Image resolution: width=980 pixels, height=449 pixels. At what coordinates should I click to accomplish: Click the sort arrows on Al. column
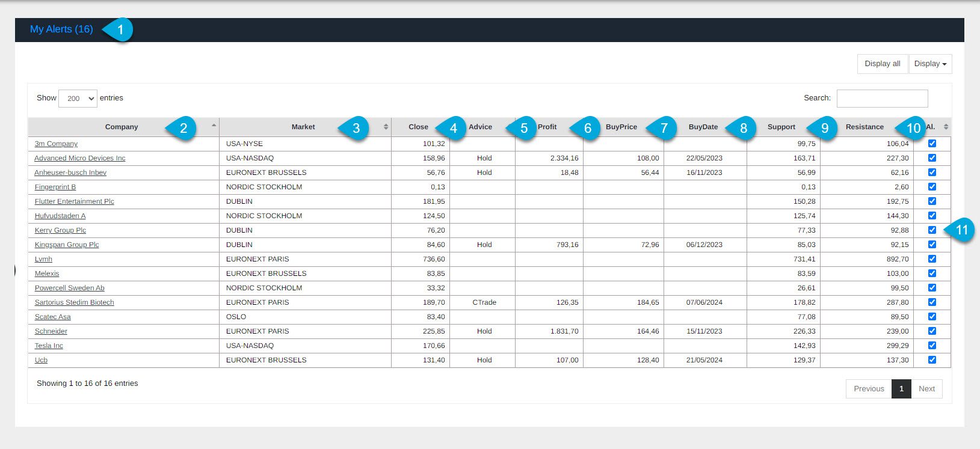coord(946,127)
